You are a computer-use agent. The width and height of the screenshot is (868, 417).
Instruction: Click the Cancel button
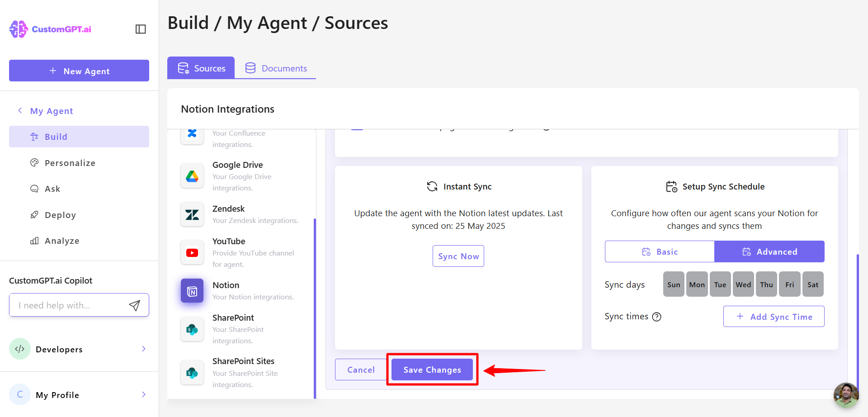pos(361,370)
